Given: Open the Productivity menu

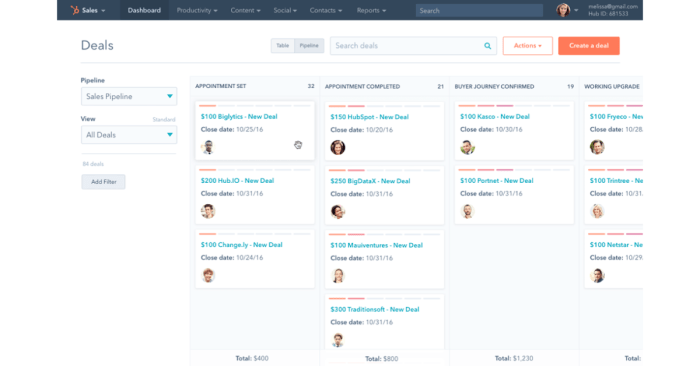Looking at the screenshot, I should pyautogui.click(x=197, y=10).
